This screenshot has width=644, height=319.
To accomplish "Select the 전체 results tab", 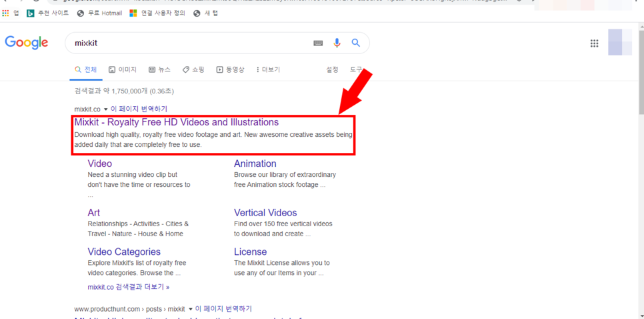I will click(x=86, y=70).
